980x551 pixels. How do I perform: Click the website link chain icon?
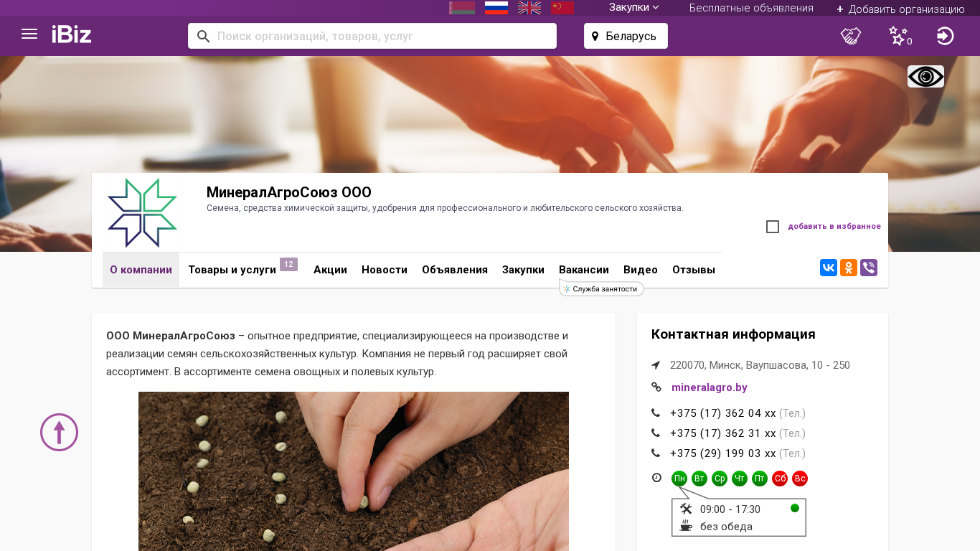coord(656,387)
